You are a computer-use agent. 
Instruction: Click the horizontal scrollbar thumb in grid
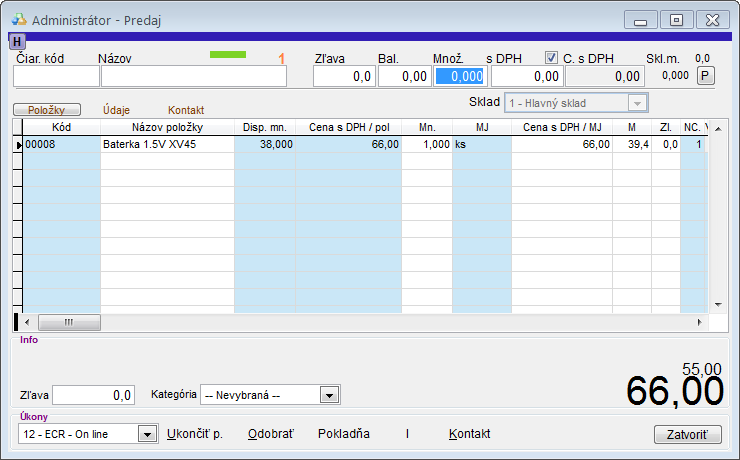69,322
